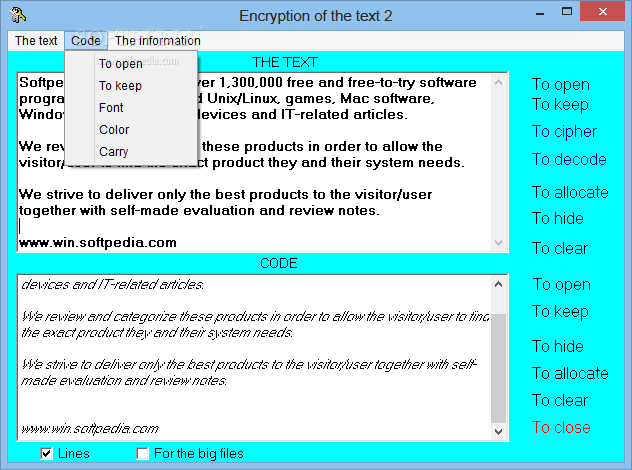Image resolution: width=632 pixels, height=470 pixels.
Task: Click 'To open' beside the text box
Action: 561,84
